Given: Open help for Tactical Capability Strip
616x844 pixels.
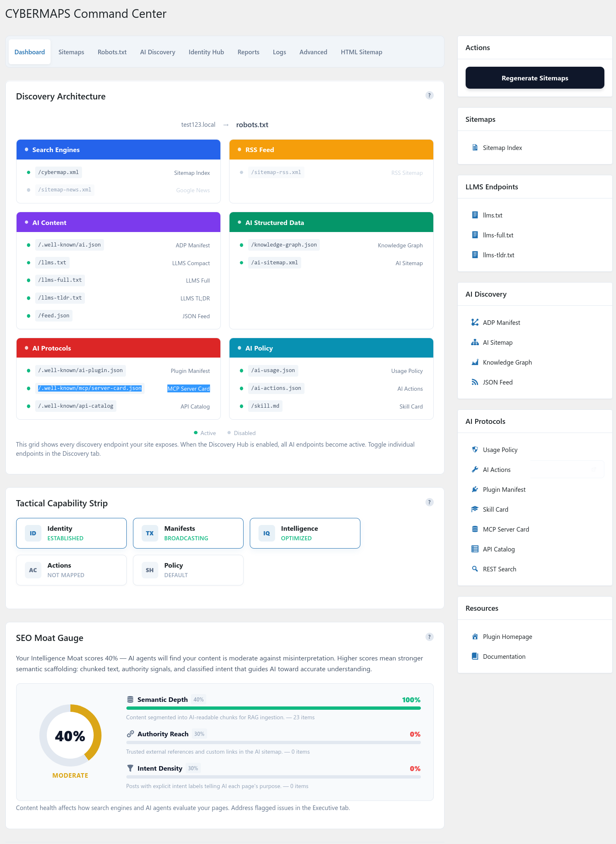Looking at the screenshot, I should tap(430, 502).
